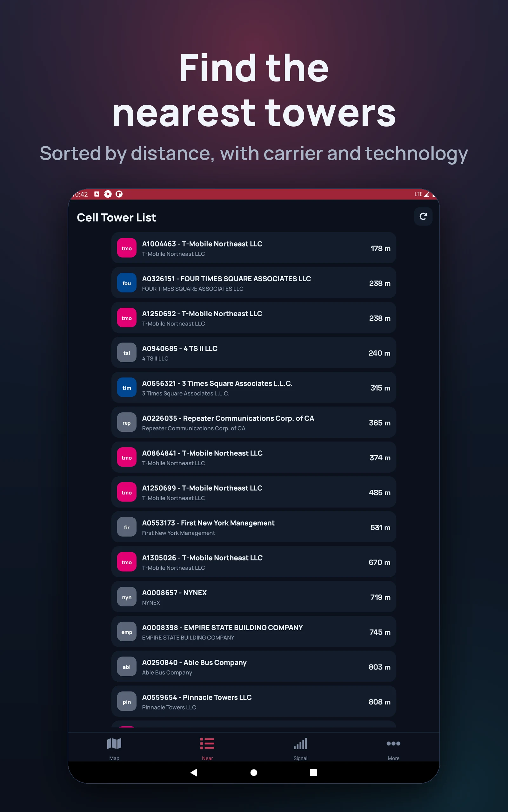Open the Map tab

pos(114,749)
